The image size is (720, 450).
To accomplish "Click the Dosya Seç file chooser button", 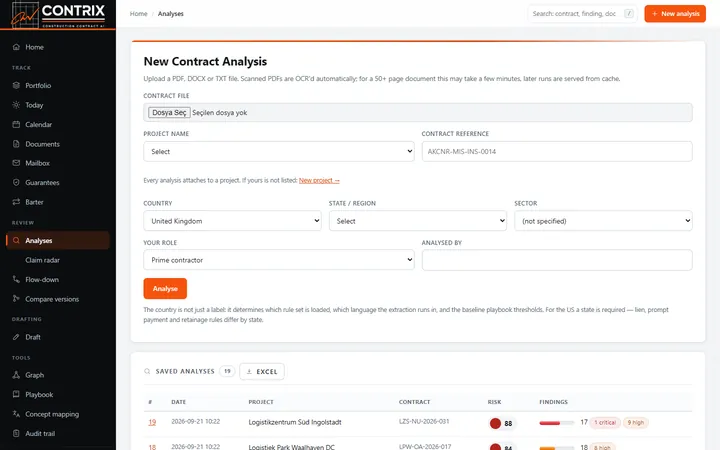I will [169, 112].
